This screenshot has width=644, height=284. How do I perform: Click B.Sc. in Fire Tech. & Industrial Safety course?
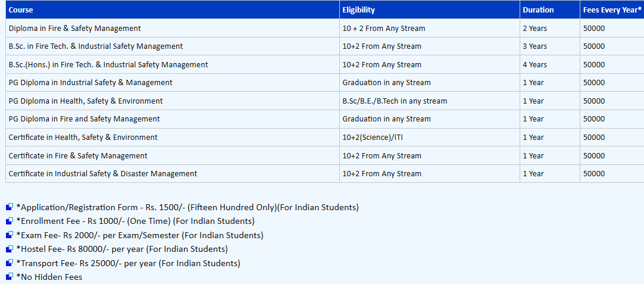click(x=95, y=46)
